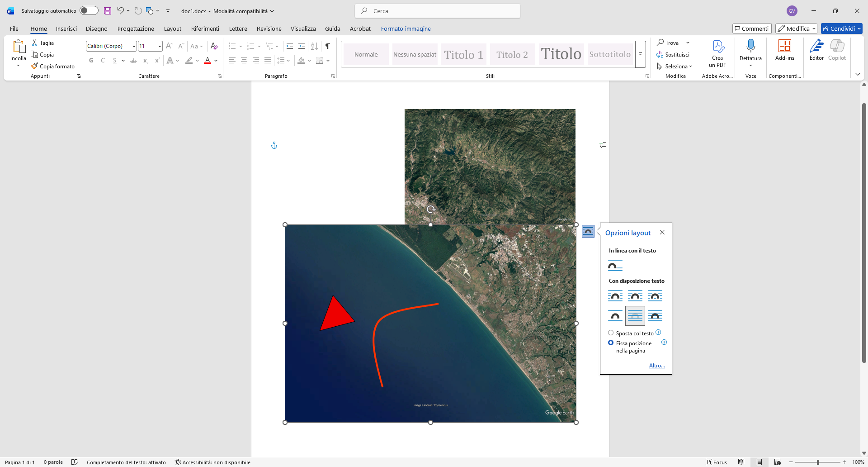Toggle strikethrough text formatting

pos(133,61)
